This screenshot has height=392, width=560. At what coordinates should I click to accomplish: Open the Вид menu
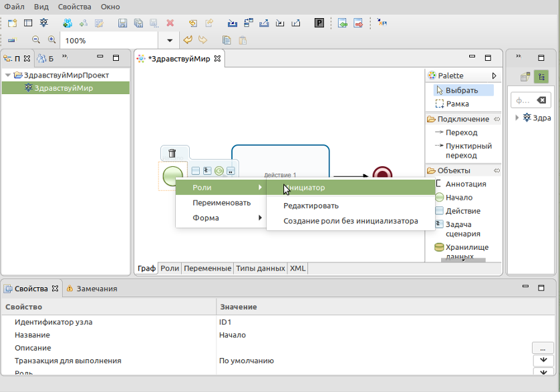tap(41, 7)
